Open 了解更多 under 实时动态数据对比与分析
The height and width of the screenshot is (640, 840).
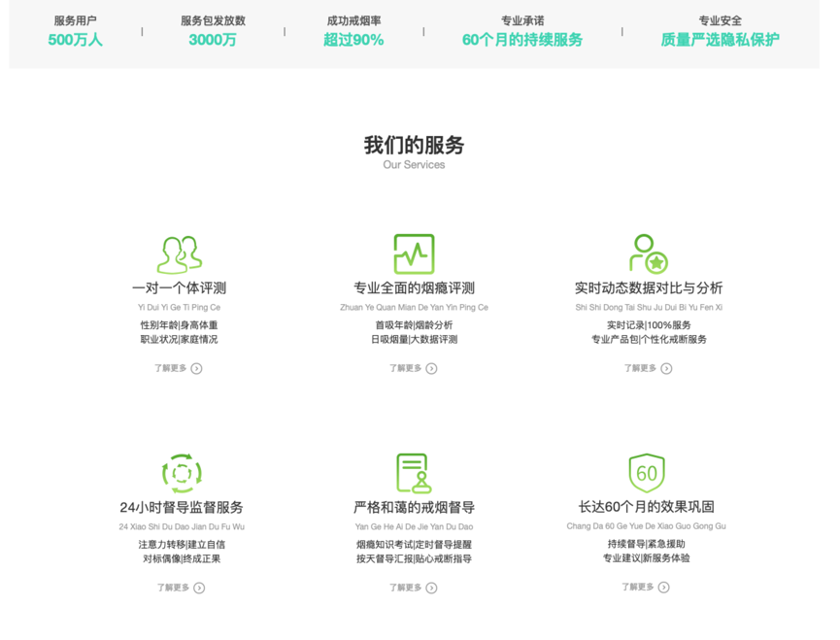pos(648,368)
